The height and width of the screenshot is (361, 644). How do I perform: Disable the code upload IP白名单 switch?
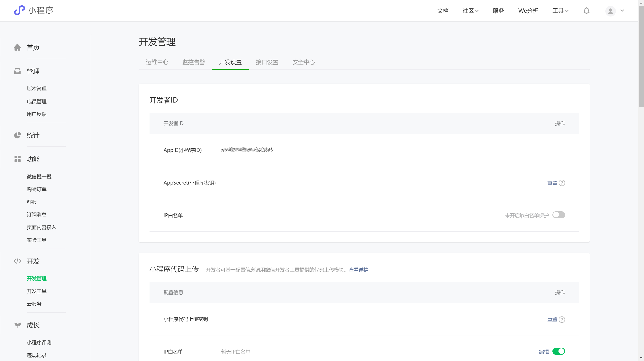(558, 351)
